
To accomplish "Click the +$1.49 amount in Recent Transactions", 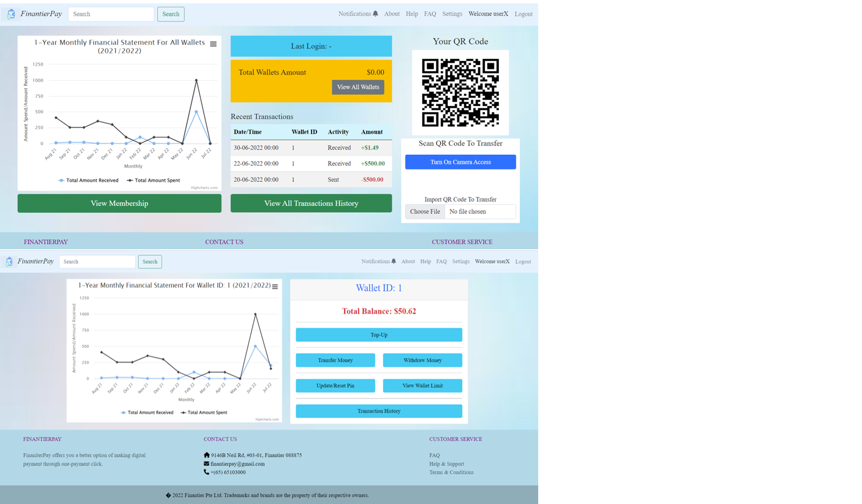I will (x=370, y=148).
